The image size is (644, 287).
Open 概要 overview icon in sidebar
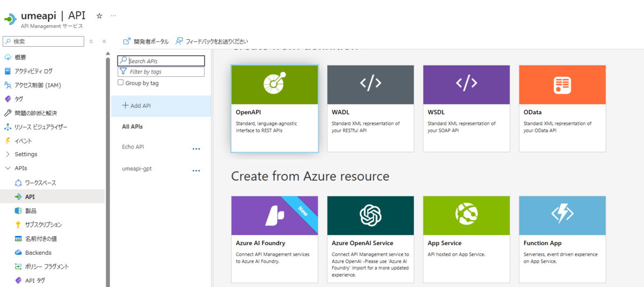[8, 57]
